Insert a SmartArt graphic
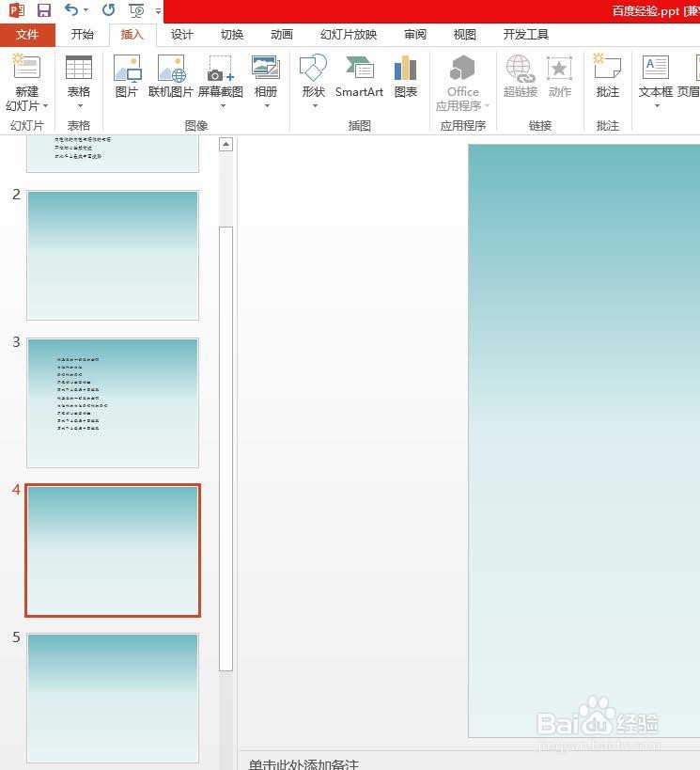 (359, 76)
